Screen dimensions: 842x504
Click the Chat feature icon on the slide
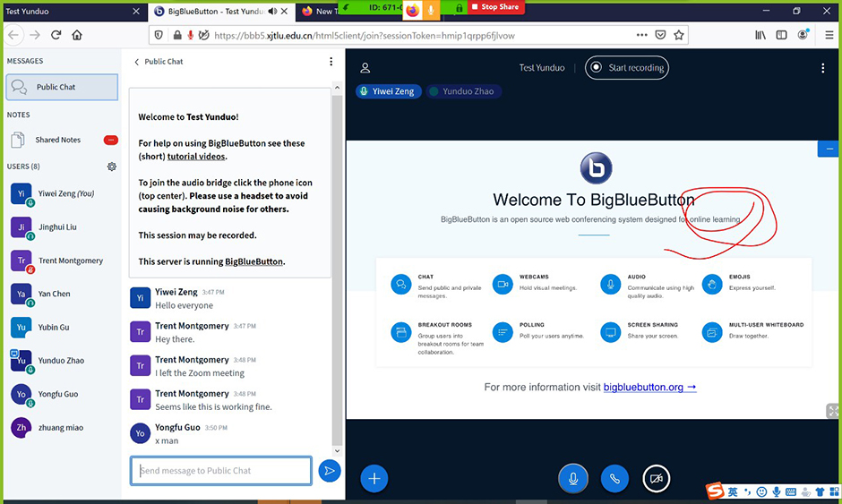pyautogui.click(x=400, y=284)
